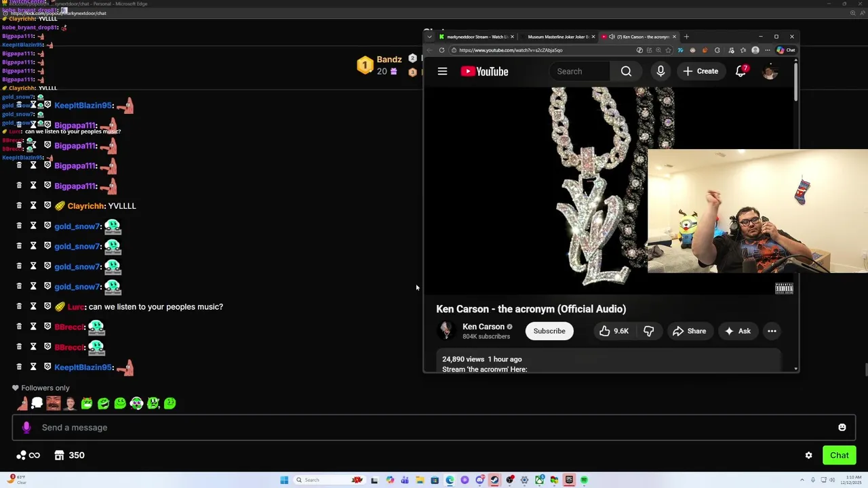Open a new browser tab
The image size is (868, 488).
pos(686,37)
